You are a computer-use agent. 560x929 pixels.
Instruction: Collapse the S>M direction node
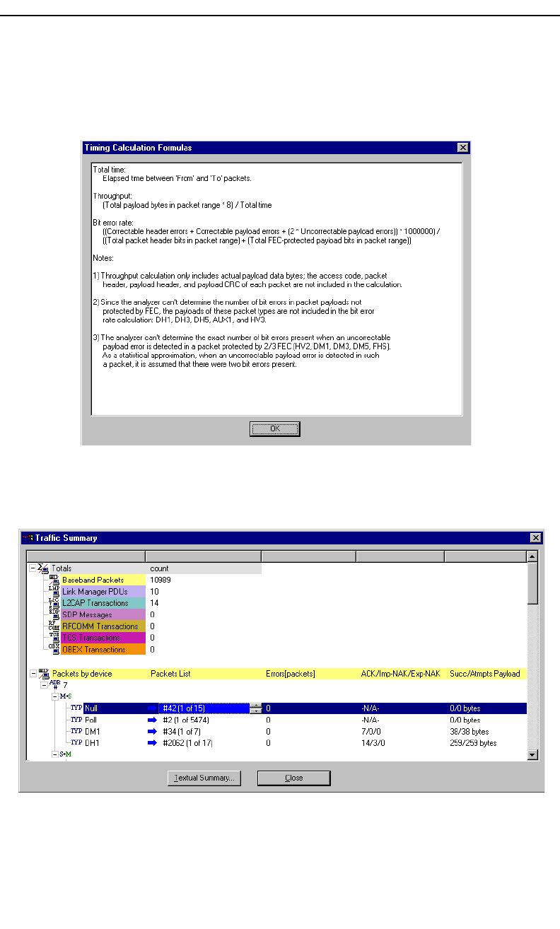coord(55,754)
